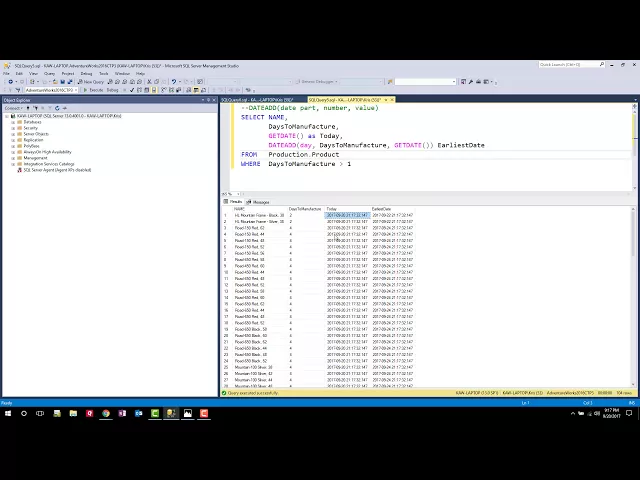Viewport: 640px width, 480px height.
Task: Switch to the Messages tab
Action: 258,202
